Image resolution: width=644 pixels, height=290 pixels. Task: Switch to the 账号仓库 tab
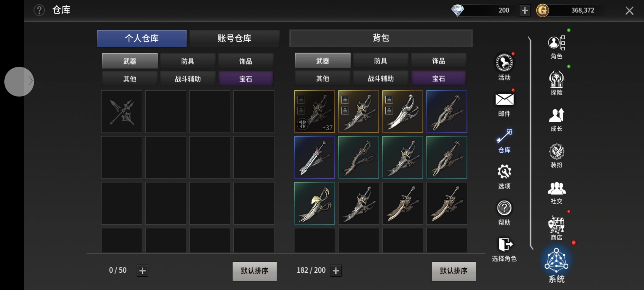point(234,38)
